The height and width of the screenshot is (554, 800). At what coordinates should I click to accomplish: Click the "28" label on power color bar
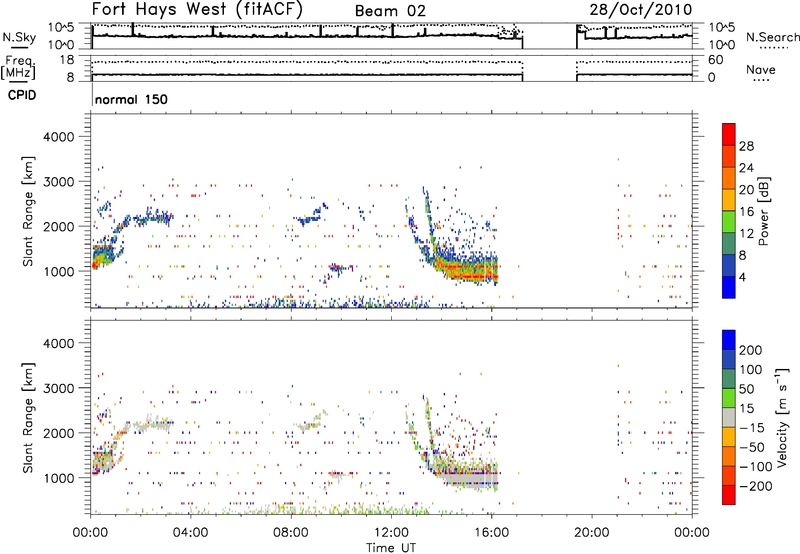tap(746, 146)
